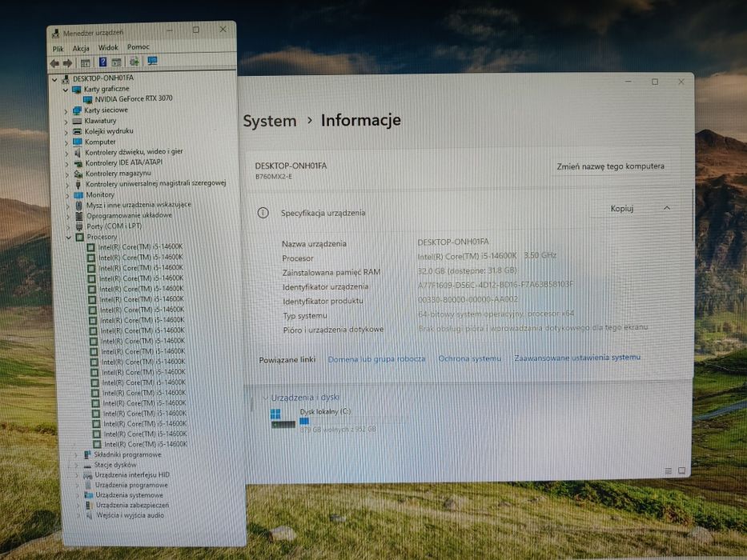
Task: Click the product ID 00330-80000-00000-AA002
Action: tap(468, 299)
